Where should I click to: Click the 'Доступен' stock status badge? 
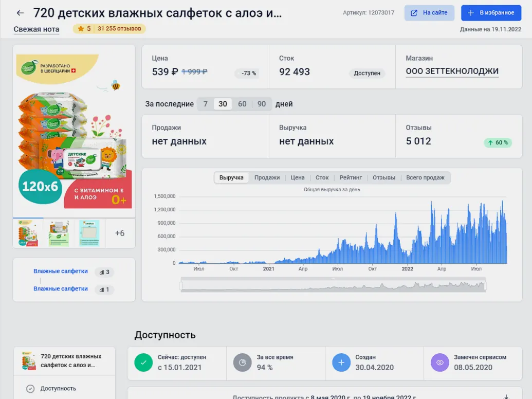(367, 73)
